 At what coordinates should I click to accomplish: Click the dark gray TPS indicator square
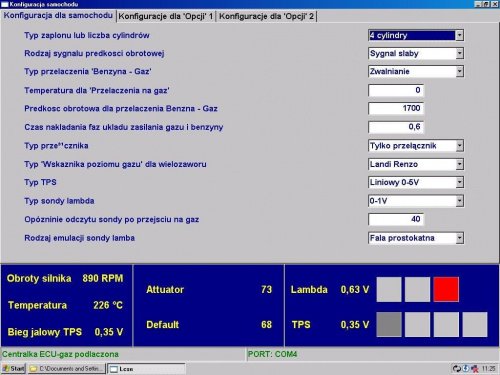pos(389,324)
